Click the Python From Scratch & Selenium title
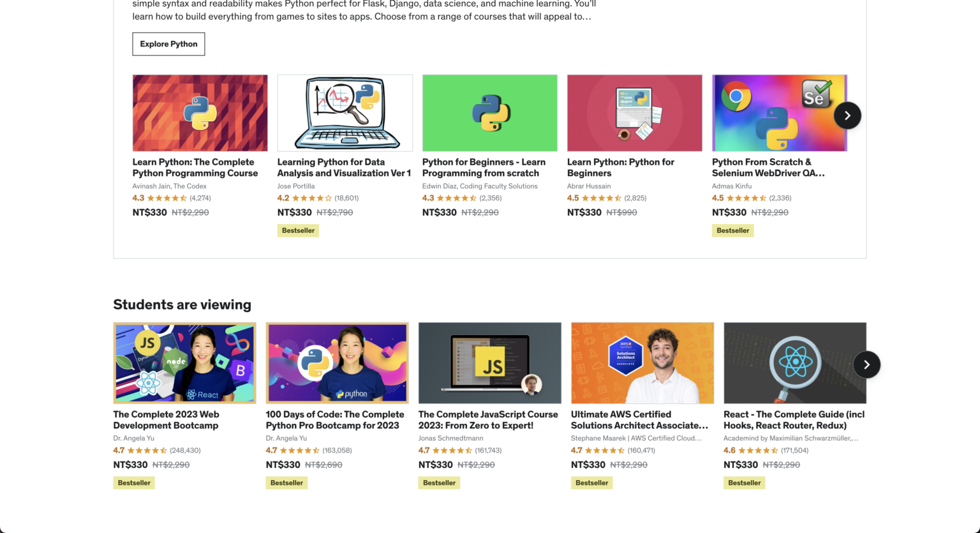 tap(768, 167)
